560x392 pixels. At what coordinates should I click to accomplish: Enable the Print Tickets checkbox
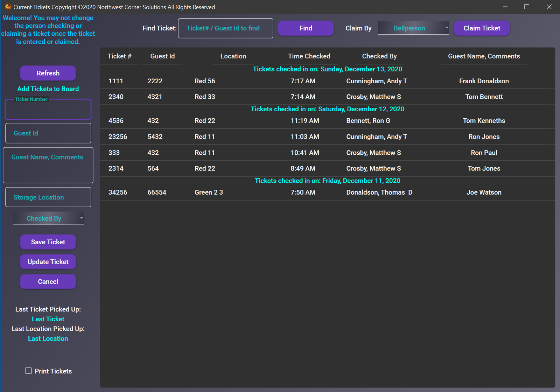click(x=29, y=371)
